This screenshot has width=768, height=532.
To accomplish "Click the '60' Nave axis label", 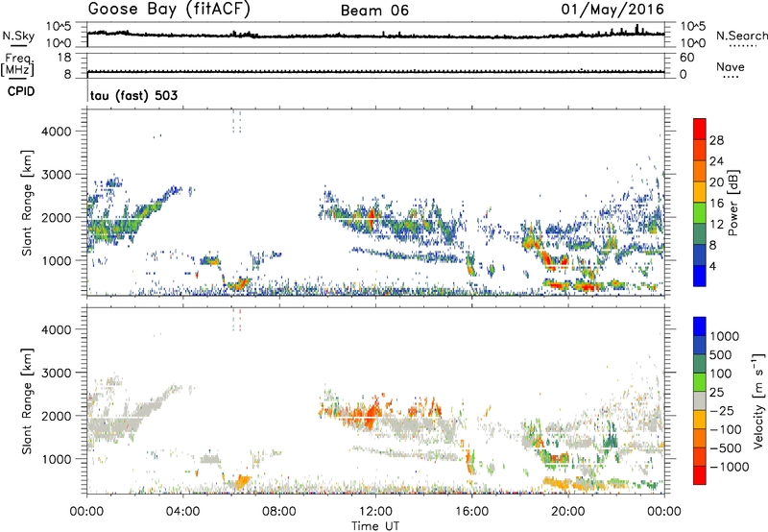I will (686, 58).
